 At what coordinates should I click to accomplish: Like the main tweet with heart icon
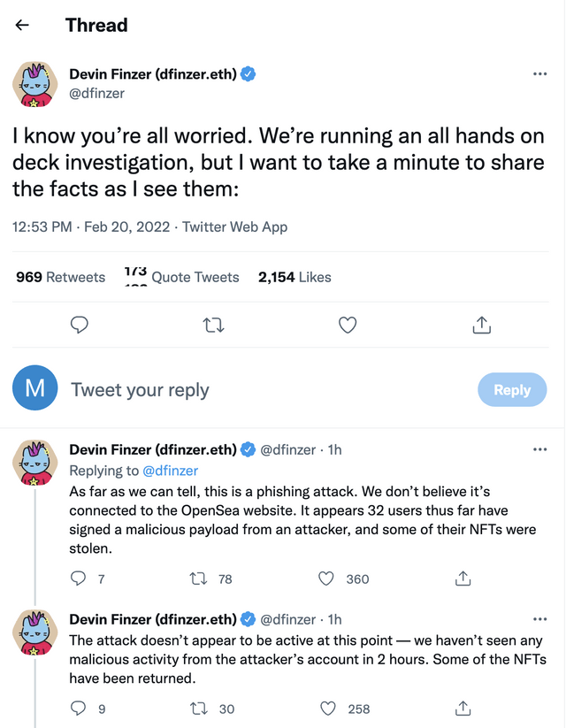[348, 326]
